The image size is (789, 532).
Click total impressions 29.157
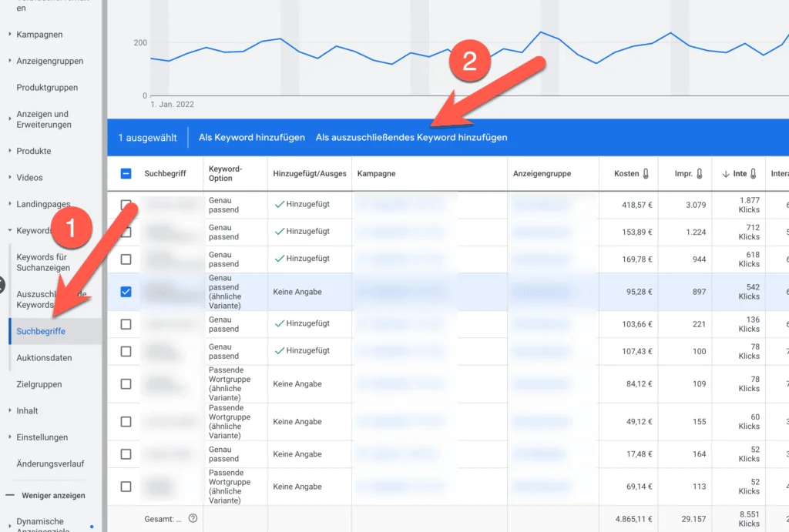point(694,519)
